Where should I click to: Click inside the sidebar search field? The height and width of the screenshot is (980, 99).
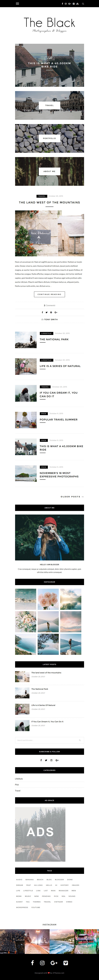click(49, 740)
